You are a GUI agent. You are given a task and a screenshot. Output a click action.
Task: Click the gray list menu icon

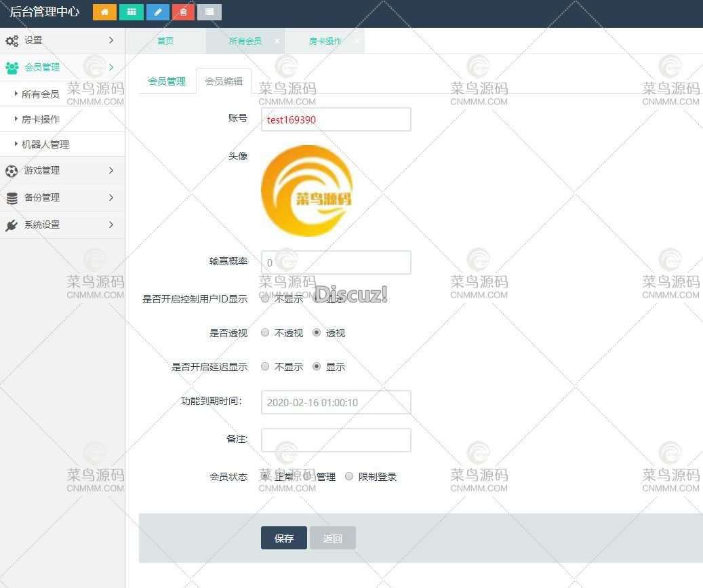tap(209, 12)
